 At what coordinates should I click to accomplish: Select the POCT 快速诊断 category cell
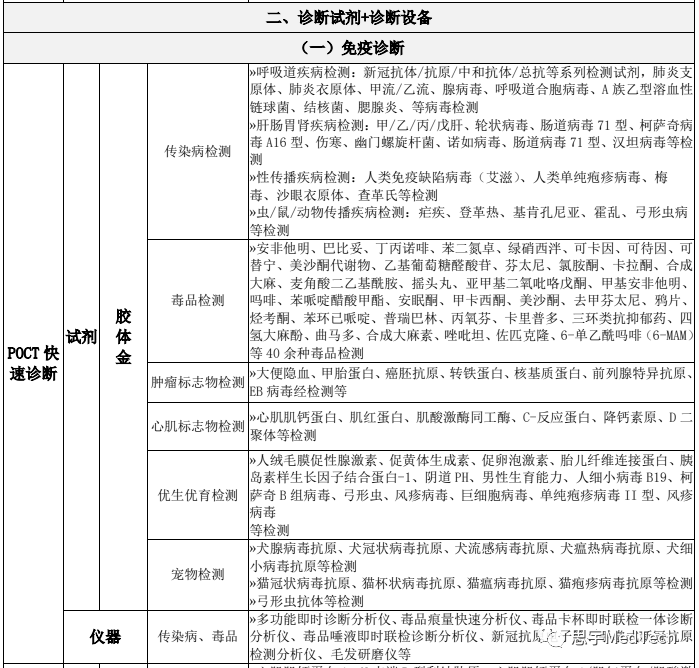[x=32, y=364]
